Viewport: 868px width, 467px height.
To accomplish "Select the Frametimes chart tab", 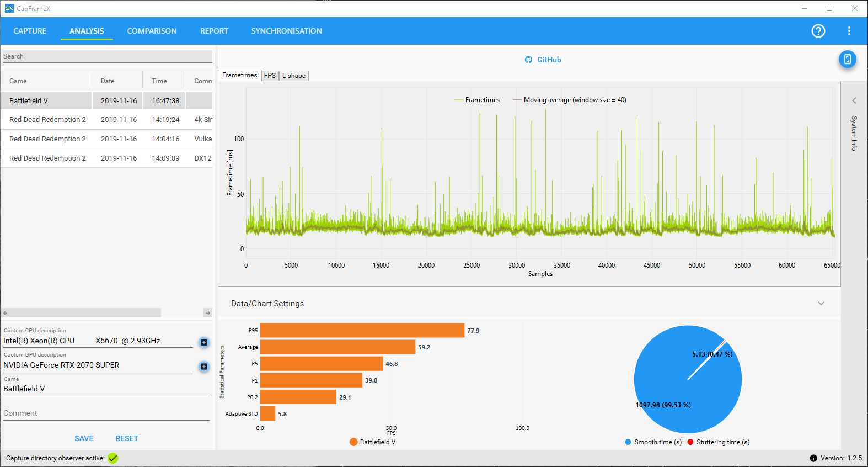I will (x=240, y=75).
